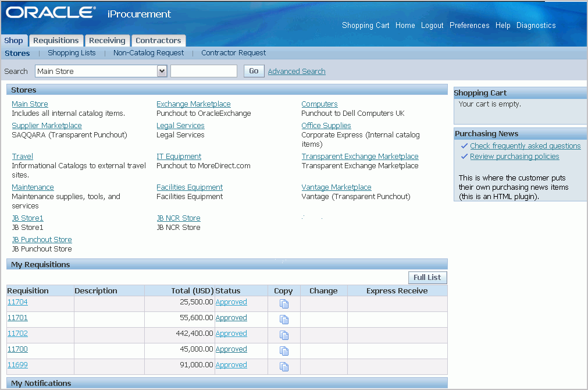Go to Home in the top navigation
Viewport: 588px width, 390px height.
click(405, 26)
